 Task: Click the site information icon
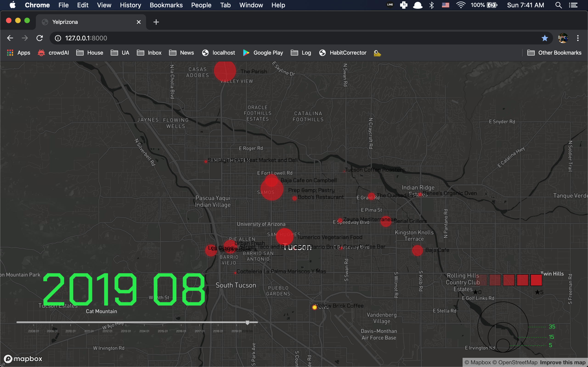58,38
